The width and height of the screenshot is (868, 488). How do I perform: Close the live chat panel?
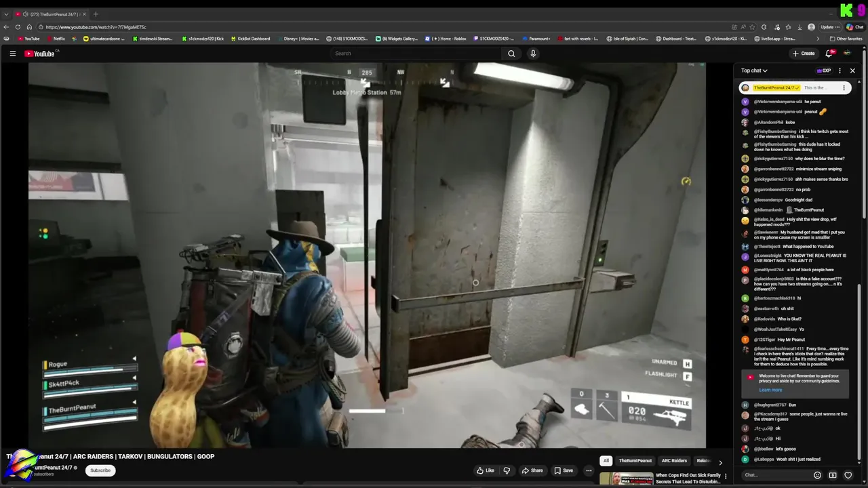pos(852,70)
